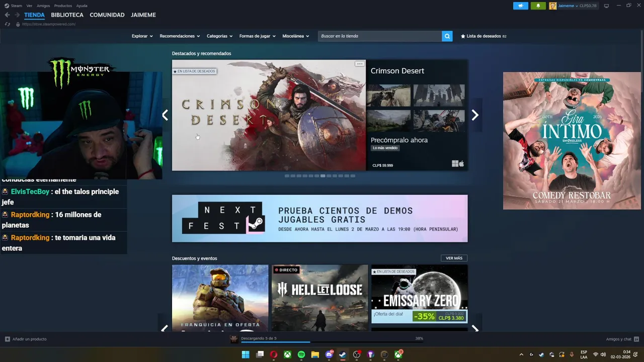The image size is (644, 362).
Task: Expand the Recomendaciones dropdown
Action: (x=180, y=36)
